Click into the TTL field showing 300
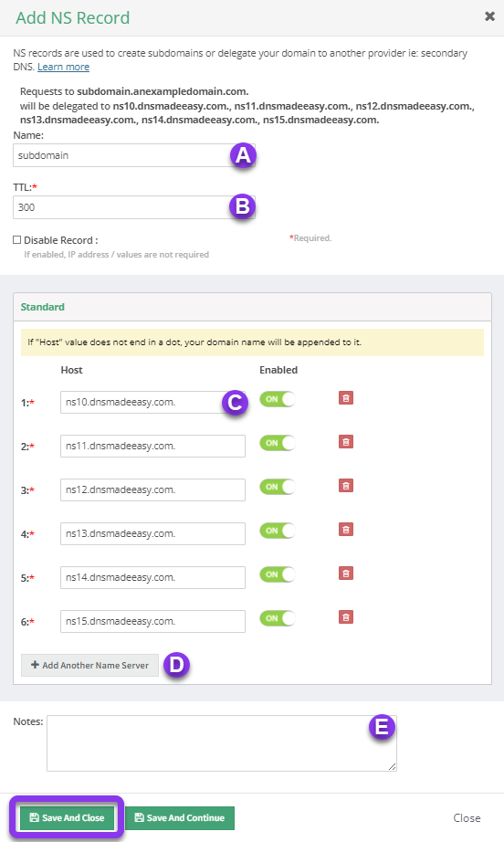Screen dimensions: 504x842 coord(134,207)
